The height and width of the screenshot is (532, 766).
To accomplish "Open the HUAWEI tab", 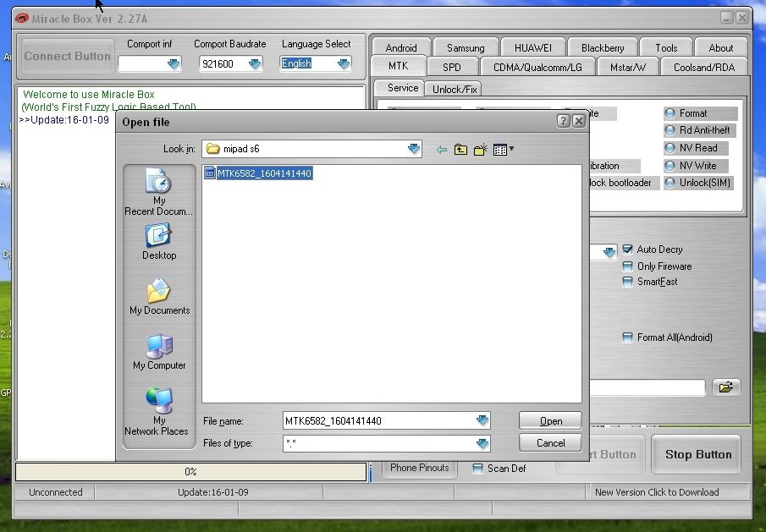I will (x=533, y=48).
